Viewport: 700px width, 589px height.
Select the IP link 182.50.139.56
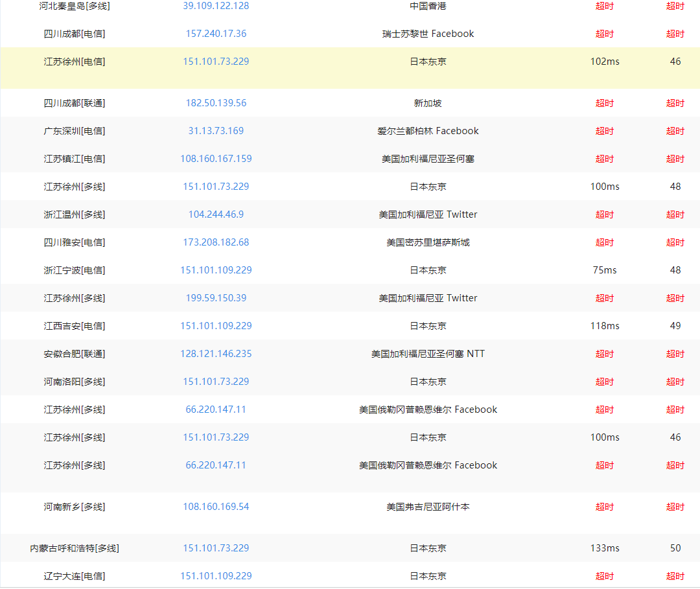click(x=216, y=102)
